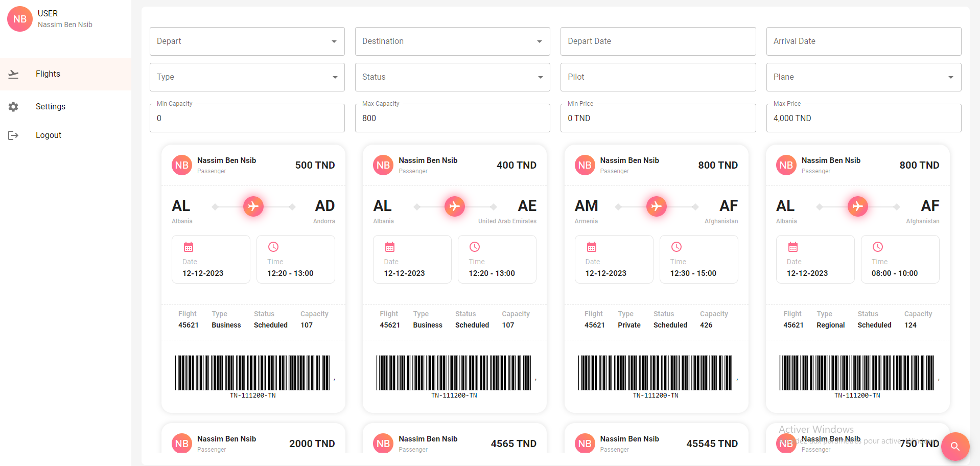Click the calendar icon on the 500 TND ticket

pyautogui.click(x=189, y=246)
